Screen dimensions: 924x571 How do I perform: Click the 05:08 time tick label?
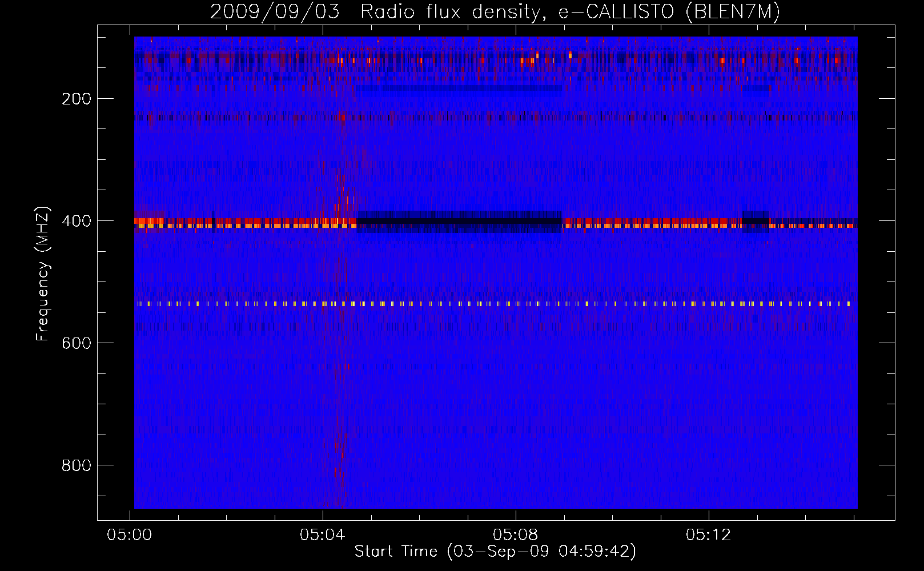[516, 535]
